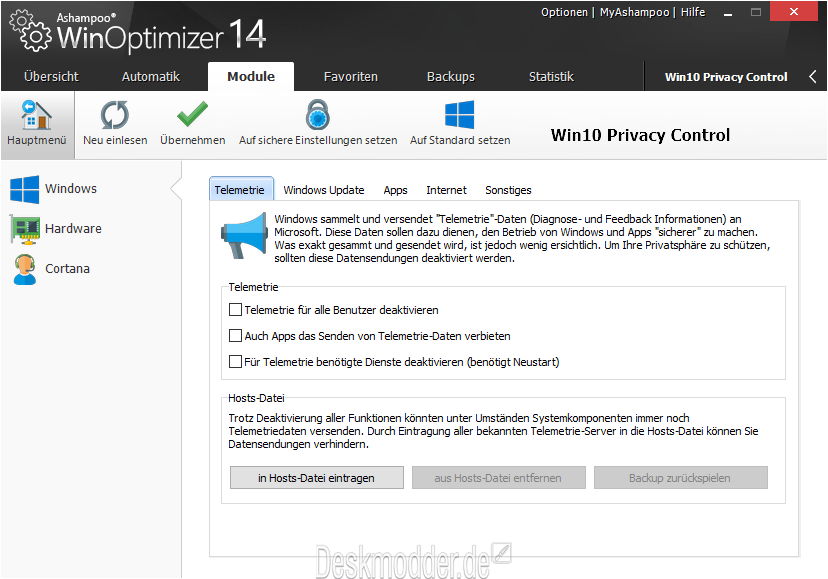
Task: Maximize the WinOptimizer window
Action: tap(756, 12)
